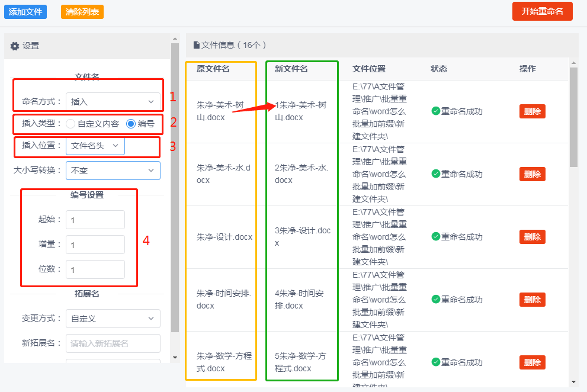Click success check icon for 1朱净-美术-树山.docx
The height and width of the screenshot is (392, 587).
pos(435,111)
